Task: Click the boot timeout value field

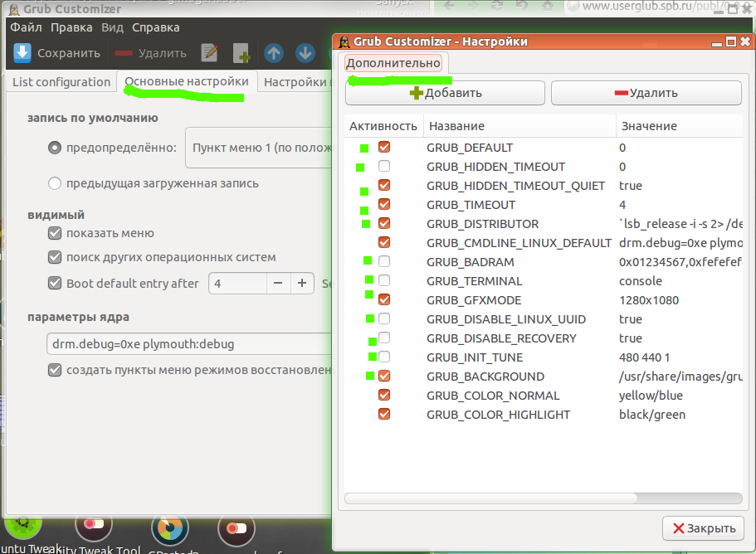Action: (237, 284)
